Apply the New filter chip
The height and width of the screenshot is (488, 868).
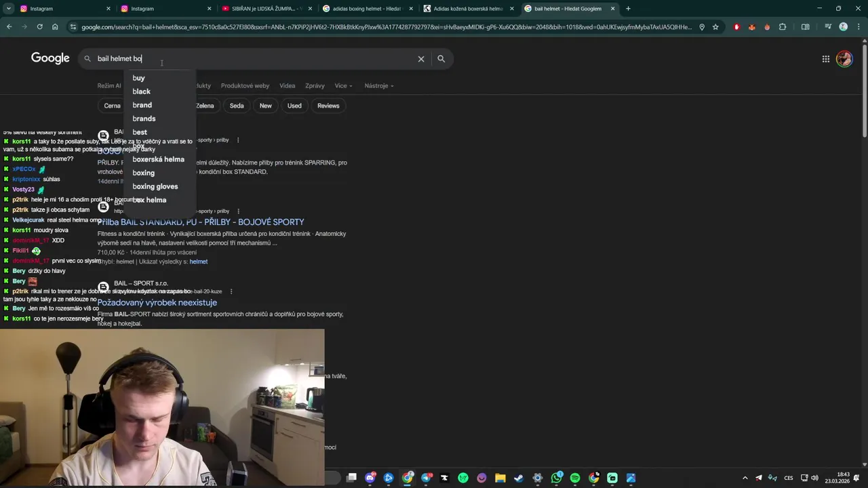point(265,106)
